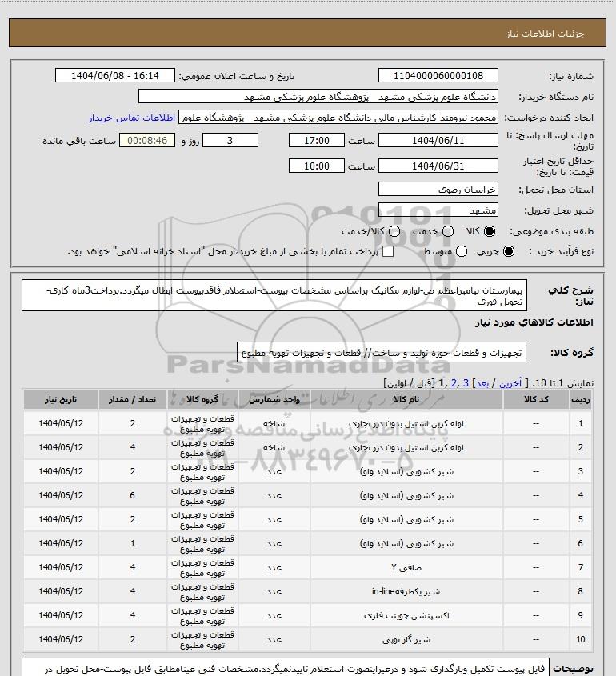Image resolution: width=616 pixels, height=676 pixels.
Task: Click the request creator name field
Action: point(338,118)
